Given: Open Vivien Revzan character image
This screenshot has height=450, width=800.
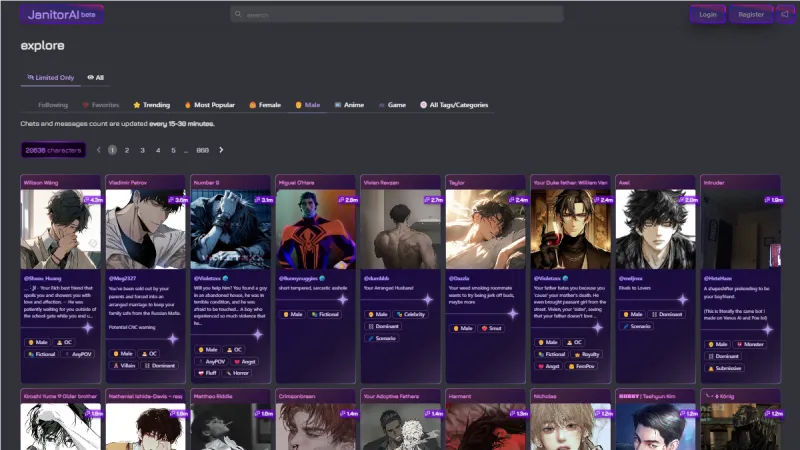Looking at the screenshot, I should (x=401, y=229).
